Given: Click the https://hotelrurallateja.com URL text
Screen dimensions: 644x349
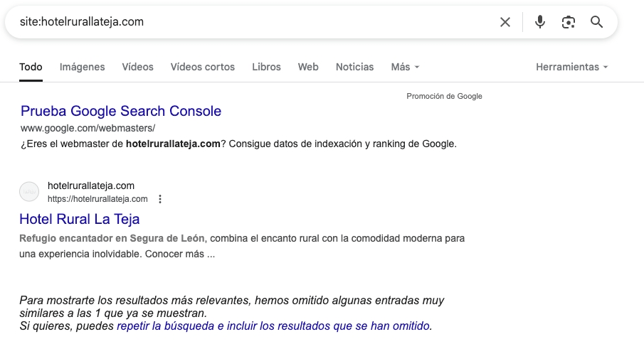Looking at the screenshot, I should click(97, 199).
